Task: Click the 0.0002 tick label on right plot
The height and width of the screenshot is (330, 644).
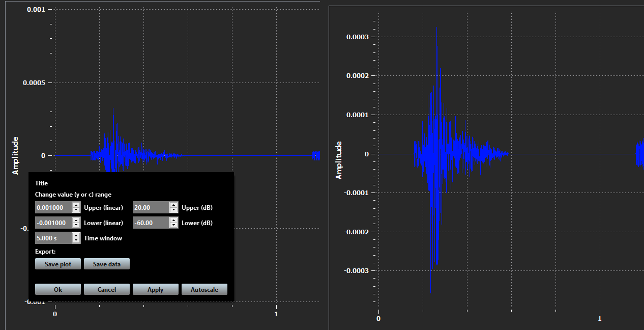Action: [358, 76]
